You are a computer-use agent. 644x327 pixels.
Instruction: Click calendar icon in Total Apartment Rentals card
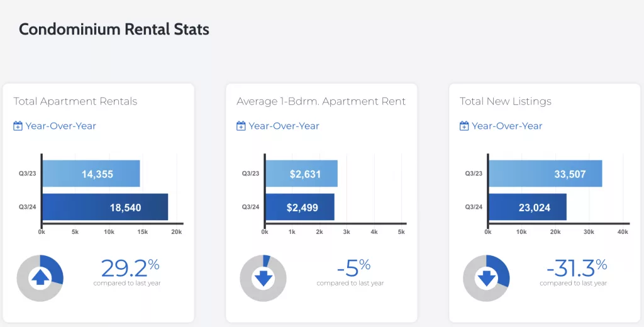pyautogui.click(x=18, y=126)
